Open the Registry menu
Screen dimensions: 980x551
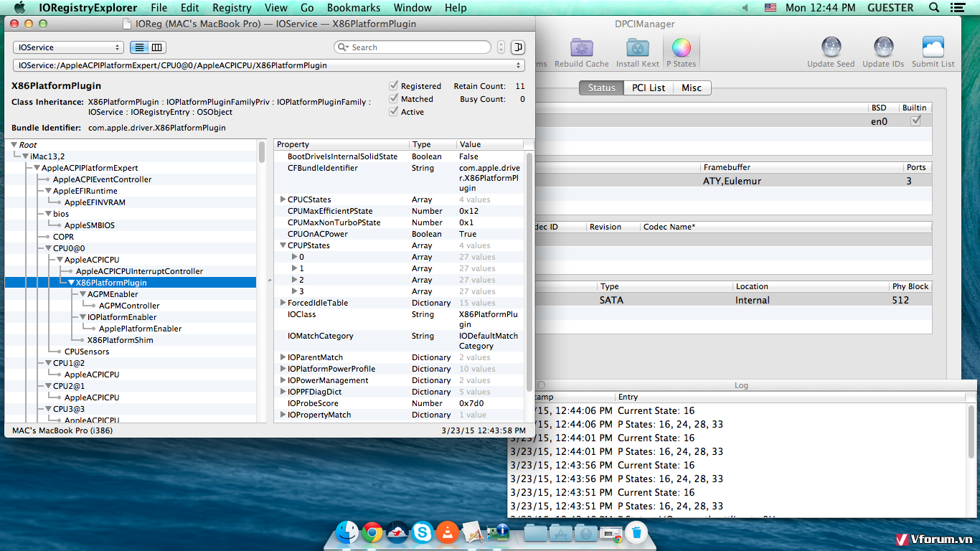pos(232,8)
